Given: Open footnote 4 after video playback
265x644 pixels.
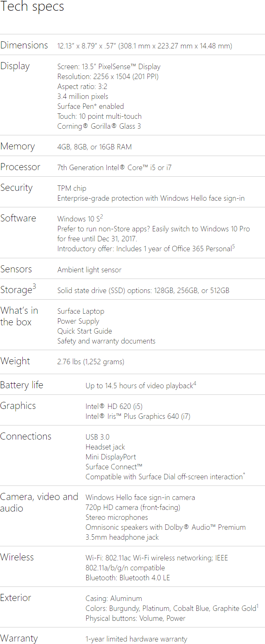Looking at the screenshot, I should pyautogui.click(x=195, y=383).
